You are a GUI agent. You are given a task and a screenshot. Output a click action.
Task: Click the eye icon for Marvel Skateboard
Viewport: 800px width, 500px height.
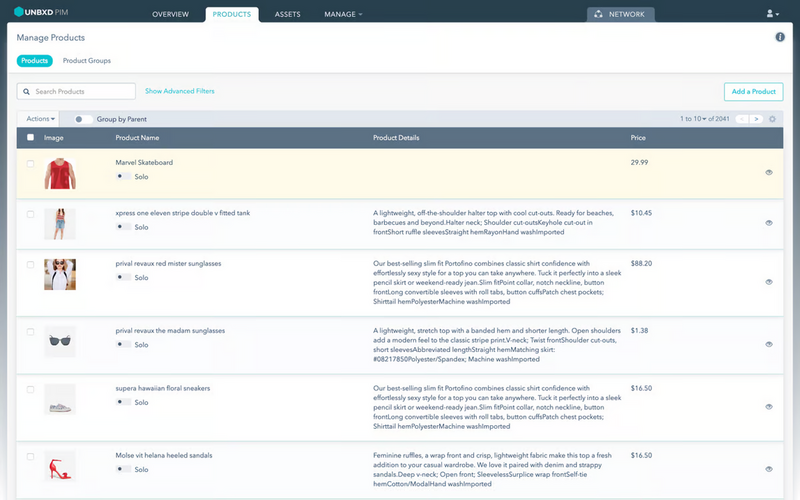click(x=768, y=172)
